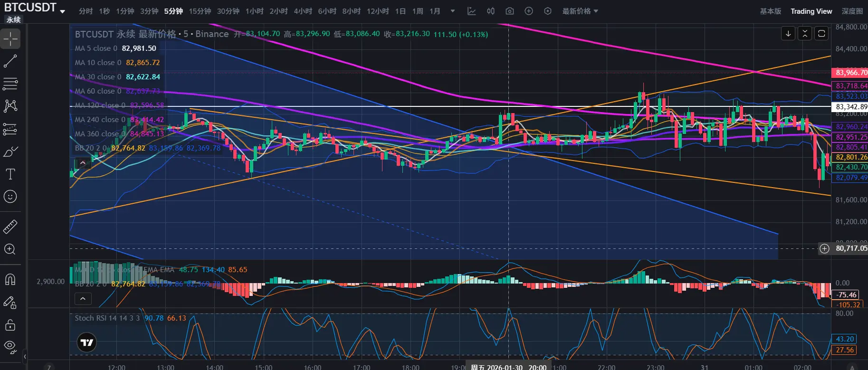The width and height of the screenshot is (868, 370).
Task: Select the trend line drawing tool
Action: click(x=10, y=61)
